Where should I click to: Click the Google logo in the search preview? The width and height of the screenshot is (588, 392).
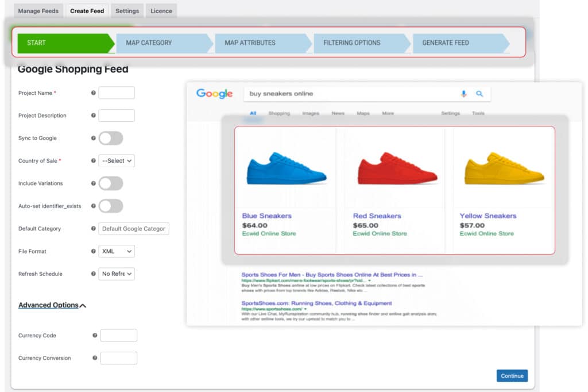tap(214, 93)
